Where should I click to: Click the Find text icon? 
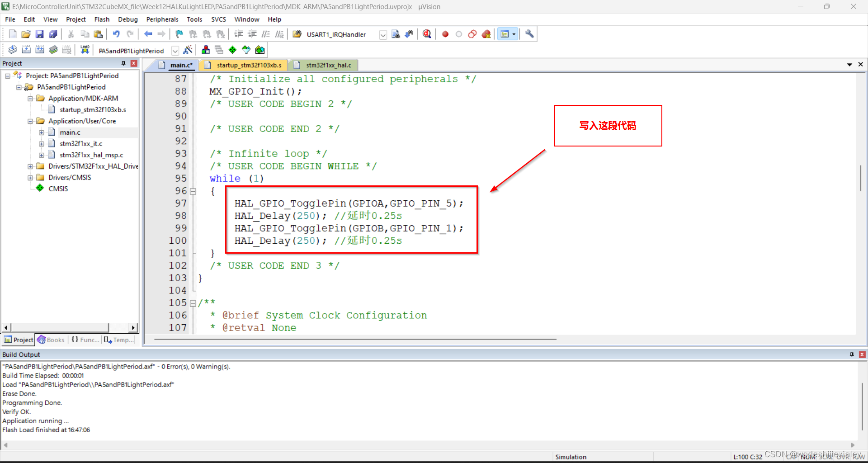pos(396,34)
